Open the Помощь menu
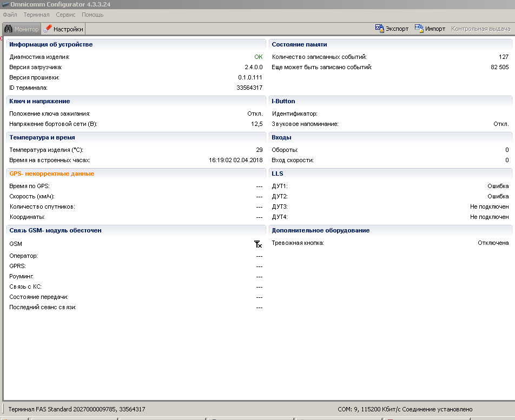The image size is (515, 420). 93,15
